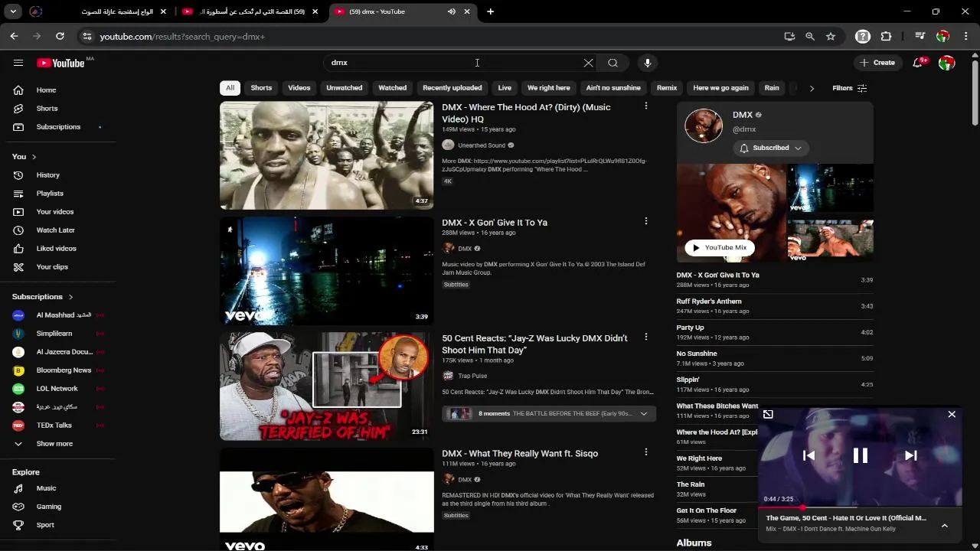Viewport: 980px width, 551px height.
Task: Click the Create button
Action: tap(877, 63)
